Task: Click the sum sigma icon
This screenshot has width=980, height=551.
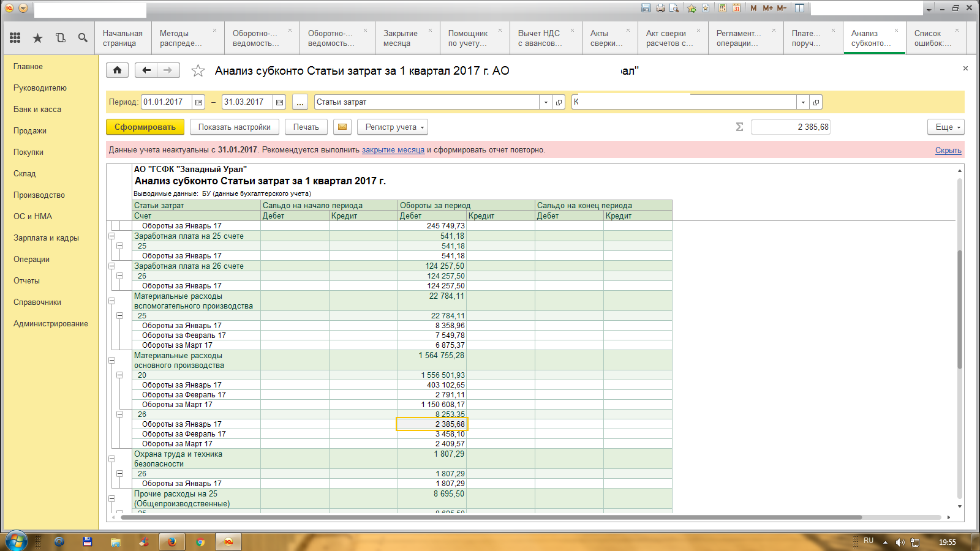Action: [739, 127]
